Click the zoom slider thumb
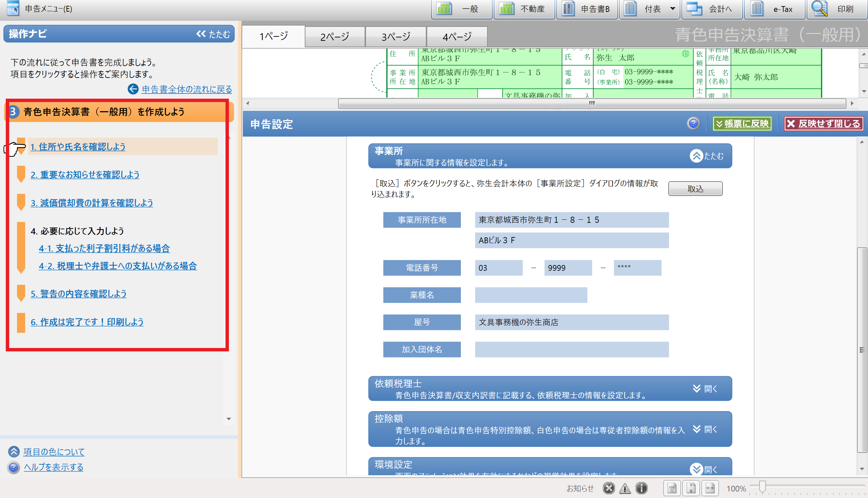 pos(762,487)
